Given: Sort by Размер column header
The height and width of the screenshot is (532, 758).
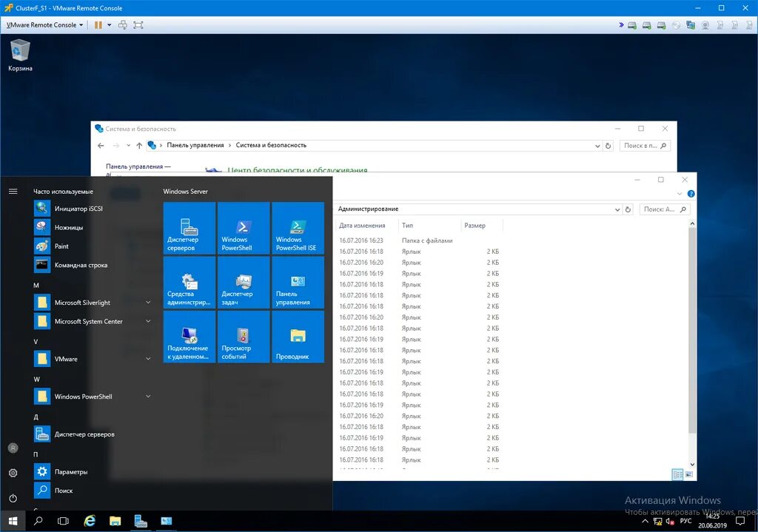Looking at the screenshot, I should click(482, 226).
